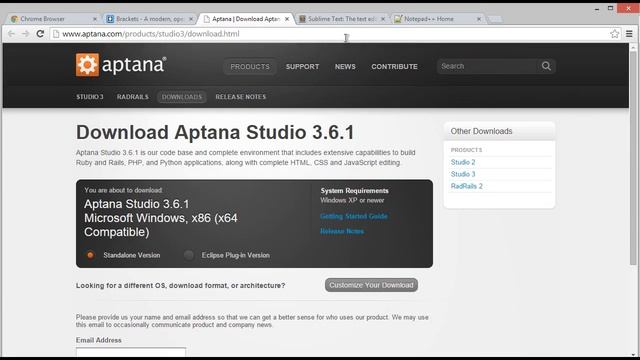Image resolution: width=640 pixels, height=360 pixels.
Task: Open a new browser tab
Action: (x=494, y=19)
